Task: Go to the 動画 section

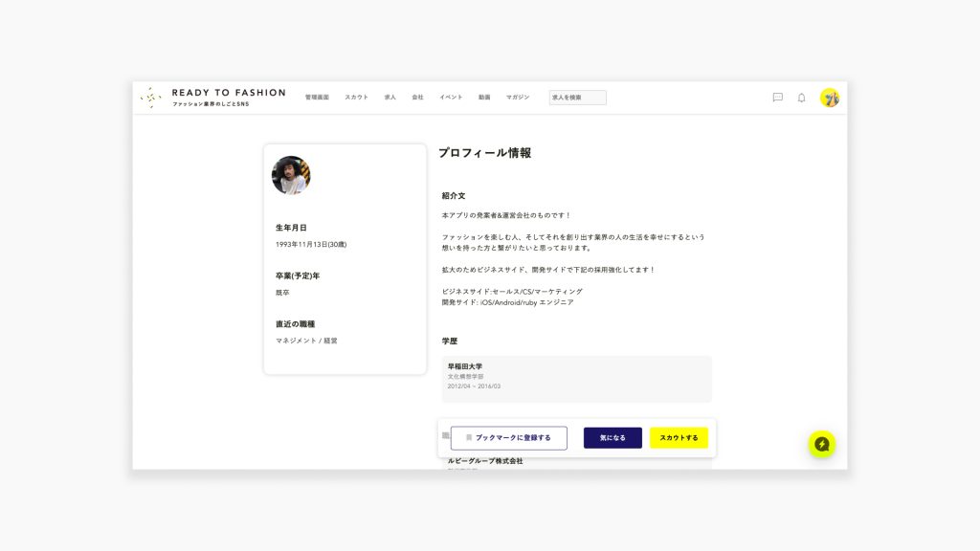Action: tap(484, 98)
